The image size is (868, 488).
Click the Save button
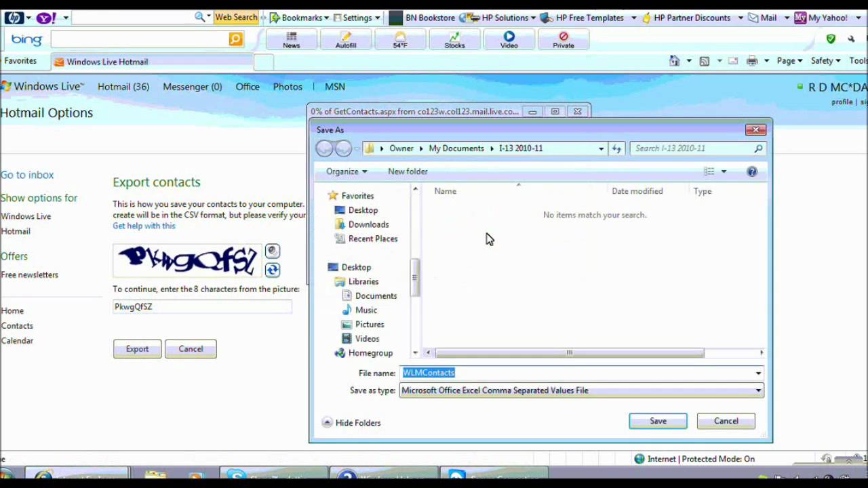[658, 421]
